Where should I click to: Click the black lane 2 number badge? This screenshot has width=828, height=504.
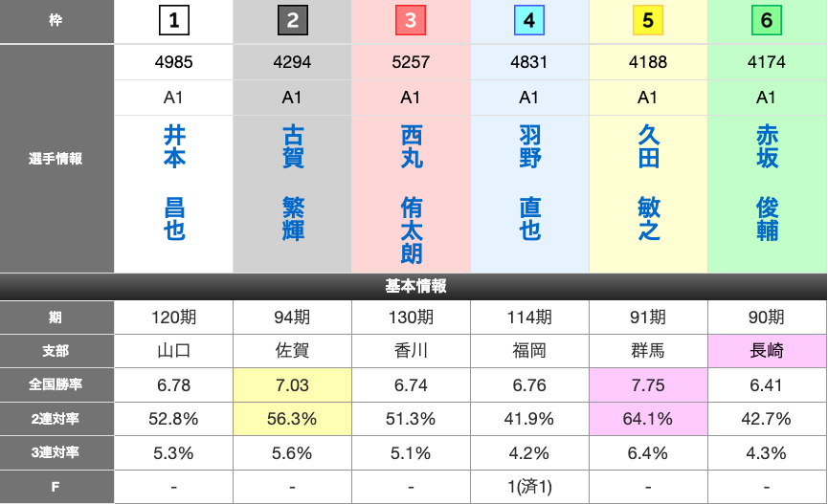tap(292, 20)
